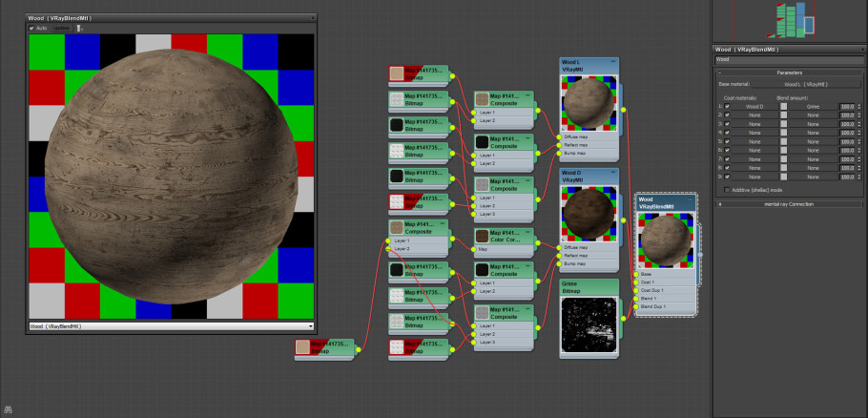Open the Wood D coat material button

[x=754, y=106]
